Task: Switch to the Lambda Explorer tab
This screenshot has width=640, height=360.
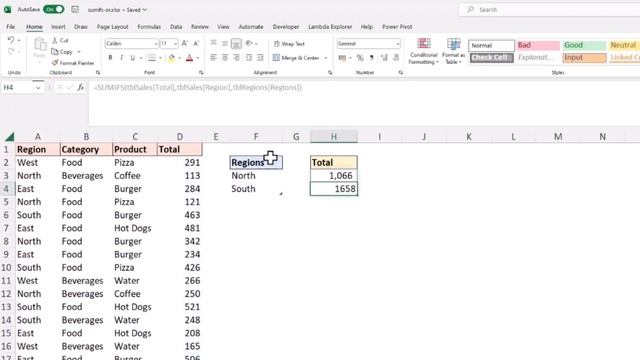Action: 330,27
